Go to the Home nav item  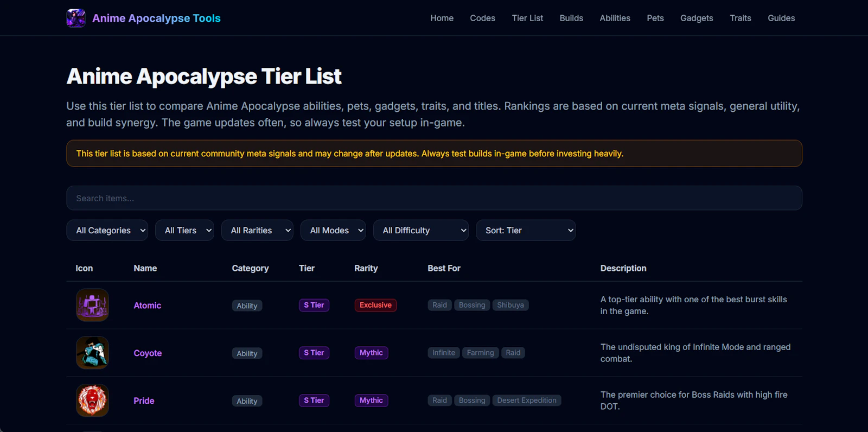(442, 18)
